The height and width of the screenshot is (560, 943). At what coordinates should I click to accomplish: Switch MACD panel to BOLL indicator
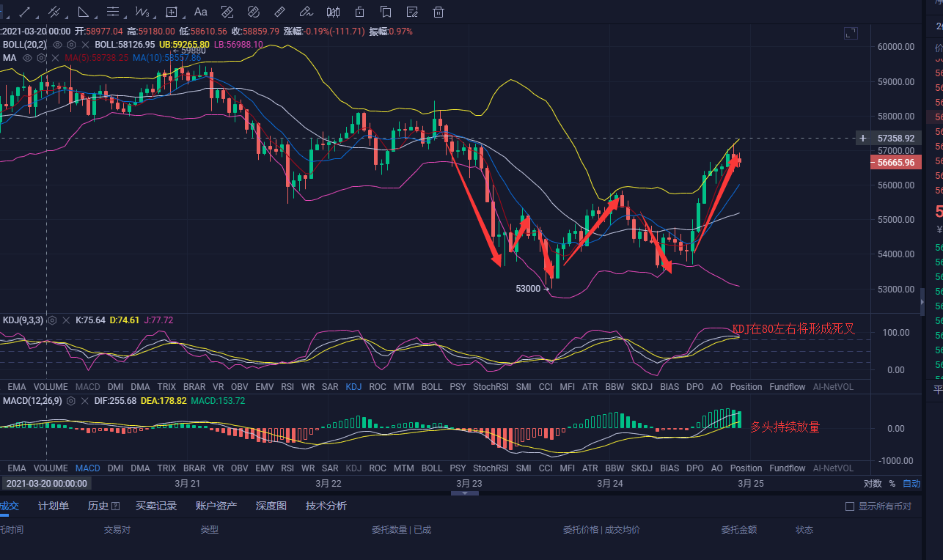coord(432,468)
